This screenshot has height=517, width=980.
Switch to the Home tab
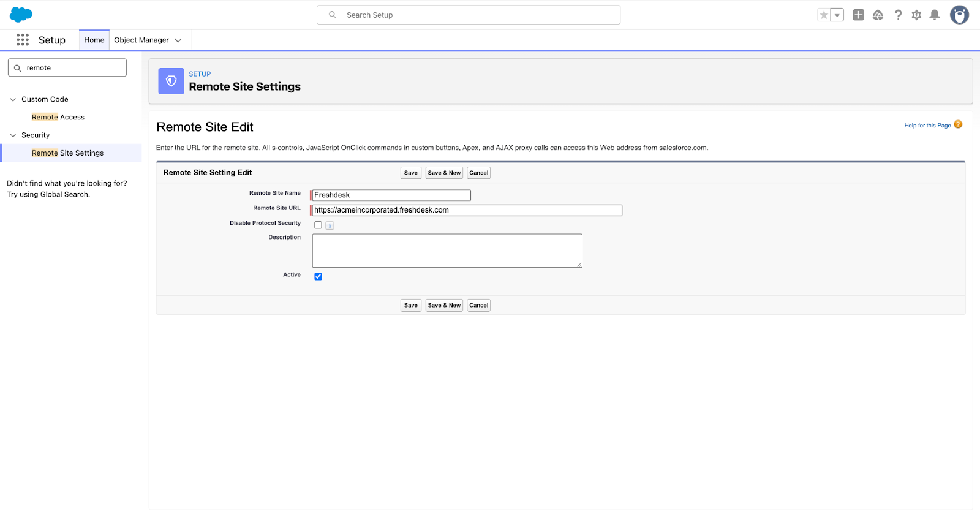[94, 40]
